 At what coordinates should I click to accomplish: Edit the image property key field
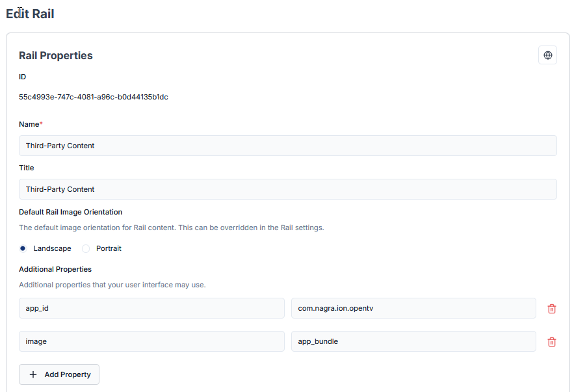pyautogui.click(x=151, y=341)
